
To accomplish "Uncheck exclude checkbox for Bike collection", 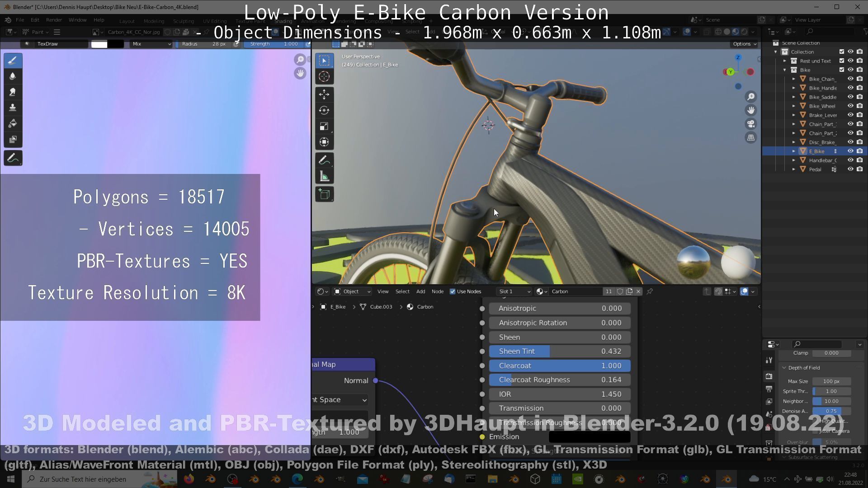I will point(842,70).
